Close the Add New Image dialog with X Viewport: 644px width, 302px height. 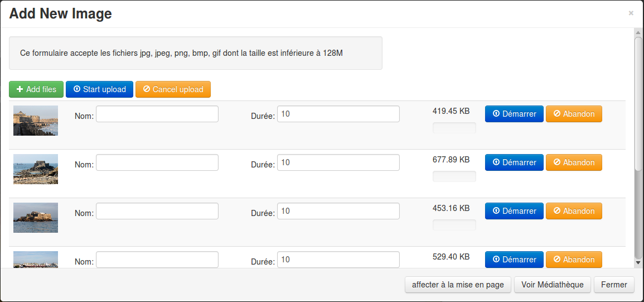tap(631, 13)
